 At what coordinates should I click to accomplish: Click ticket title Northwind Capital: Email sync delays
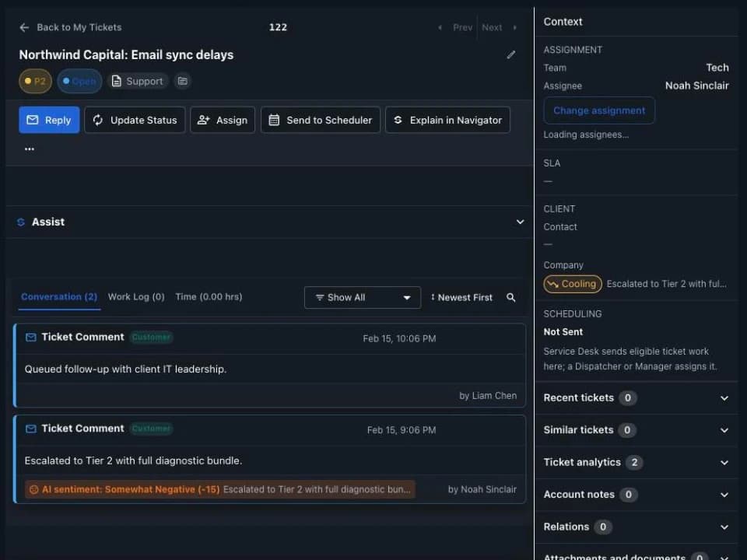pos(126,54)
